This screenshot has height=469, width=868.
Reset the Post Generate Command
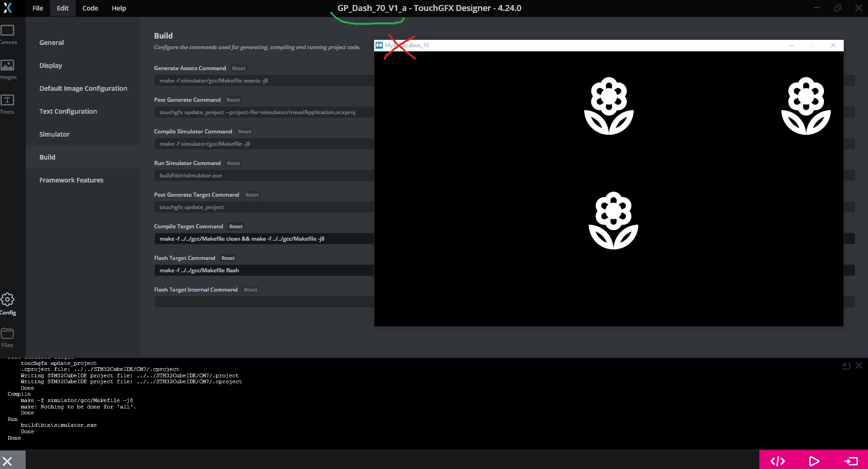[233, 100]
